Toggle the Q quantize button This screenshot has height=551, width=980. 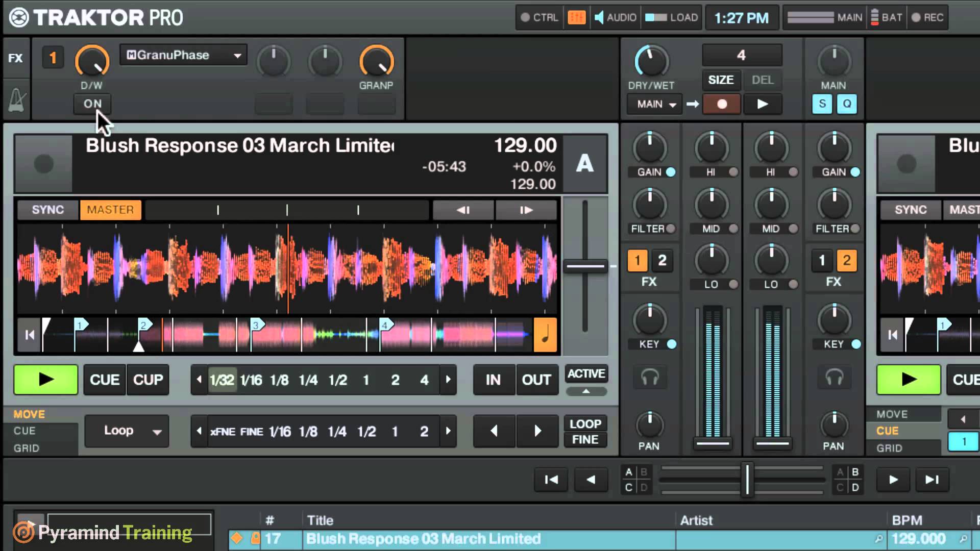click(x=847, y=104)
